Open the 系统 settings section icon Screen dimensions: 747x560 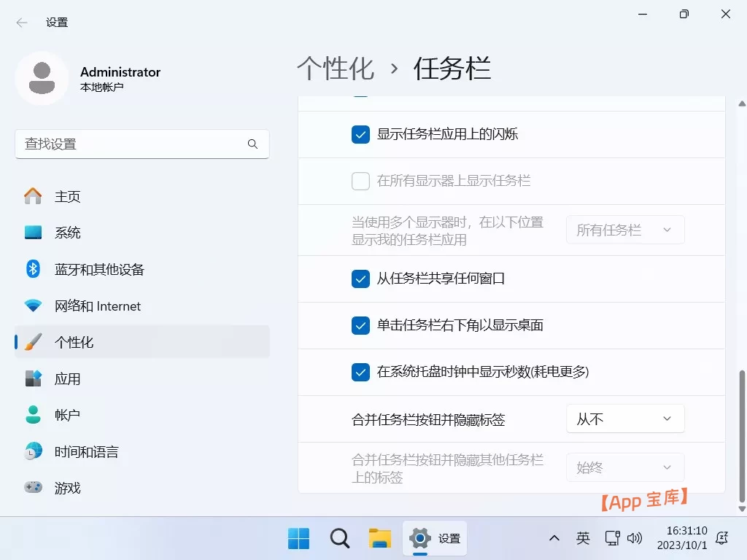tap(32, 233)
